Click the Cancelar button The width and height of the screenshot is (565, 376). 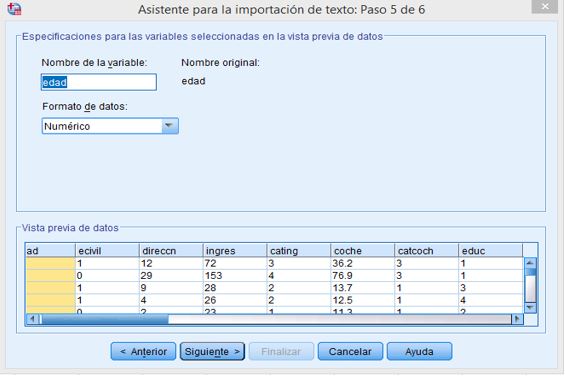pos(350,351)
